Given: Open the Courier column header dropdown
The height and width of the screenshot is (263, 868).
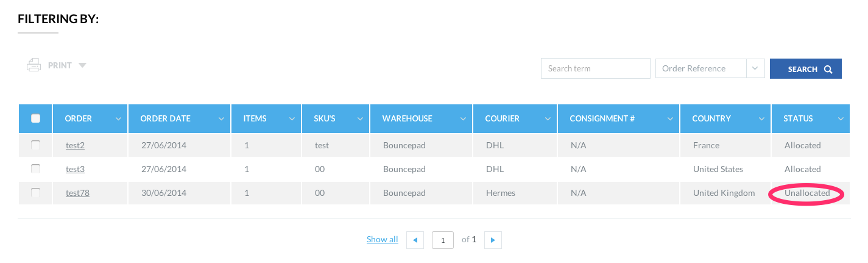Looking at the screenshot, I should click(548, 119).
